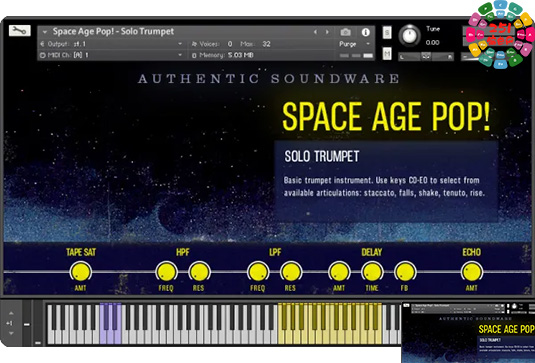Click the Delay AMT knob

click(339, 272)
